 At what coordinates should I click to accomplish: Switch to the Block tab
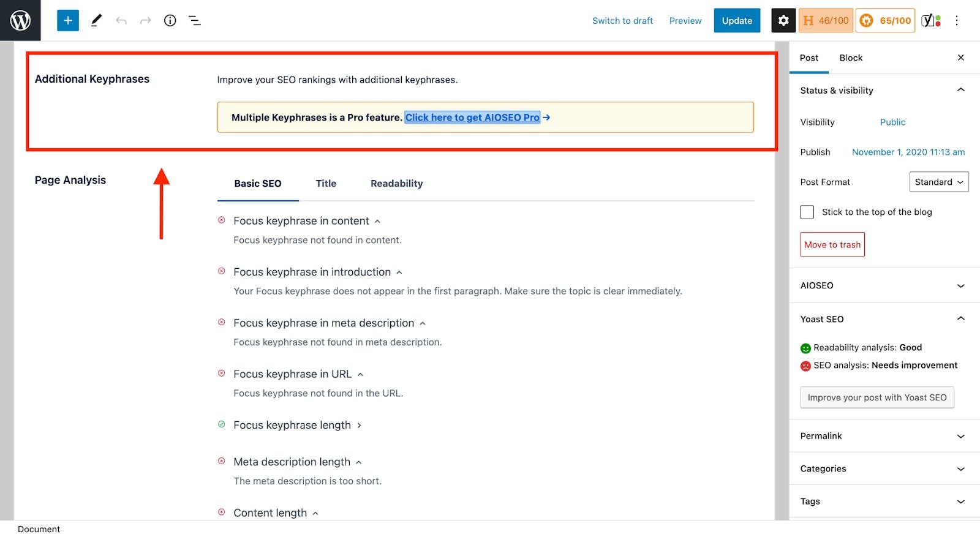point(851,58)
